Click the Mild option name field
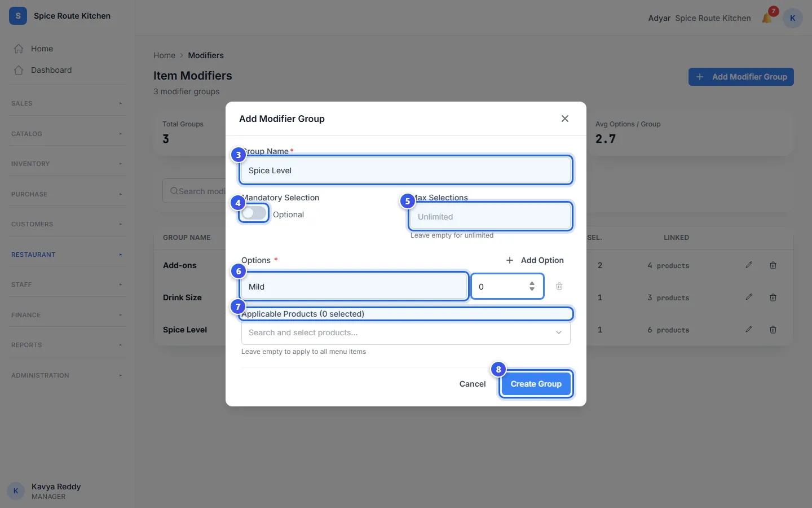Screen dimensions: 812x508 354,287
